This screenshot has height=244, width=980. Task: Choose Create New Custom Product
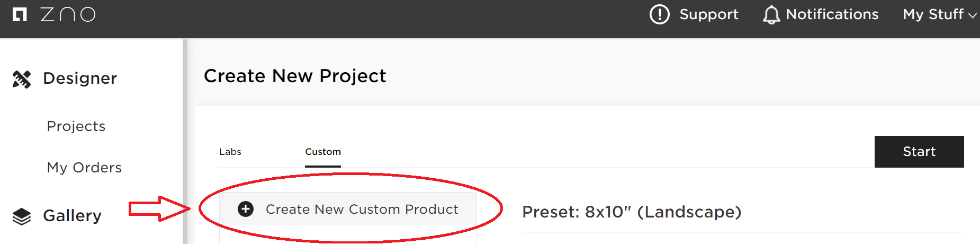pyautogui.click(x=348, y=208)
